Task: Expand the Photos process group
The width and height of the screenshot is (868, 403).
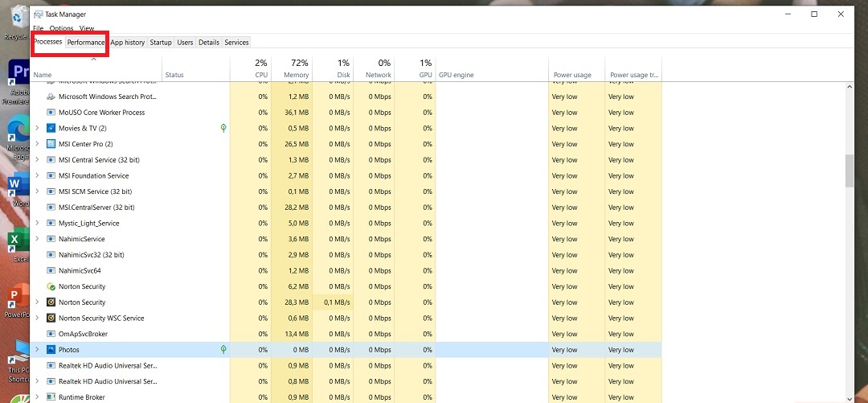Action: 37,350
